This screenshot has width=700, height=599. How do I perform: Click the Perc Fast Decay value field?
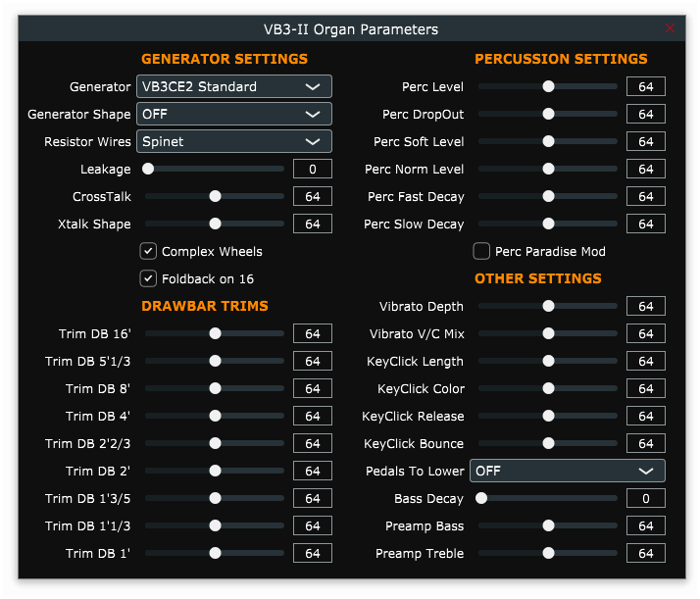point(646,196)
